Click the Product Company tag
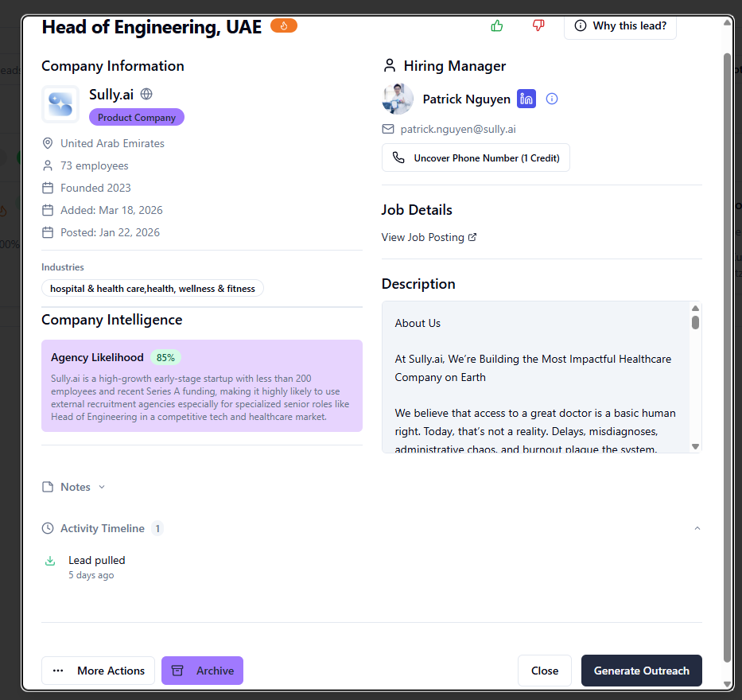Viewport: 742px width, 700px height. pos(137,118)
